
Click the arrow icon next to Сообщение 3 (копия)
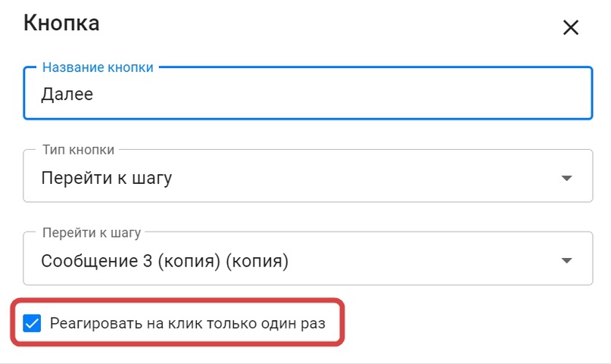pyautogui.click(x=566, y=261)
